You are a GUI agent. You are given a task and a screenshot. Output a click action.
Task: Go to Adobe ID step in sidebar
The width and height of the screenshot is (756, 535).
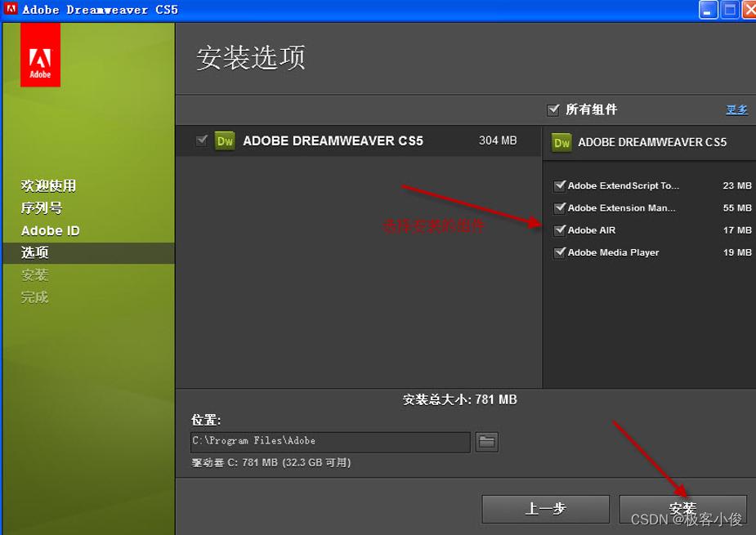click(x=50, y=231)
